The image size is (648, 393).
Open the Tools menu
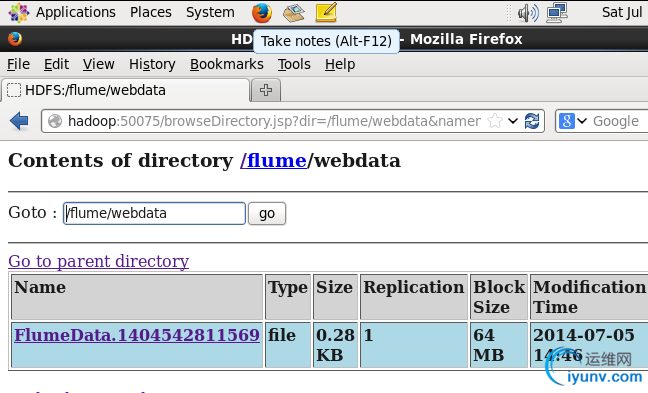(x=294, y=64)
